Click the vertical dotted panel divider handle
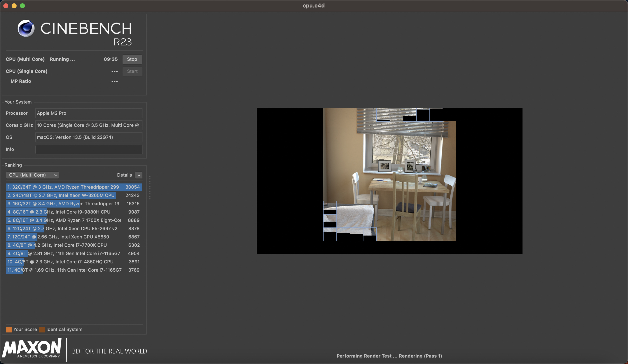 pos(150,187)
